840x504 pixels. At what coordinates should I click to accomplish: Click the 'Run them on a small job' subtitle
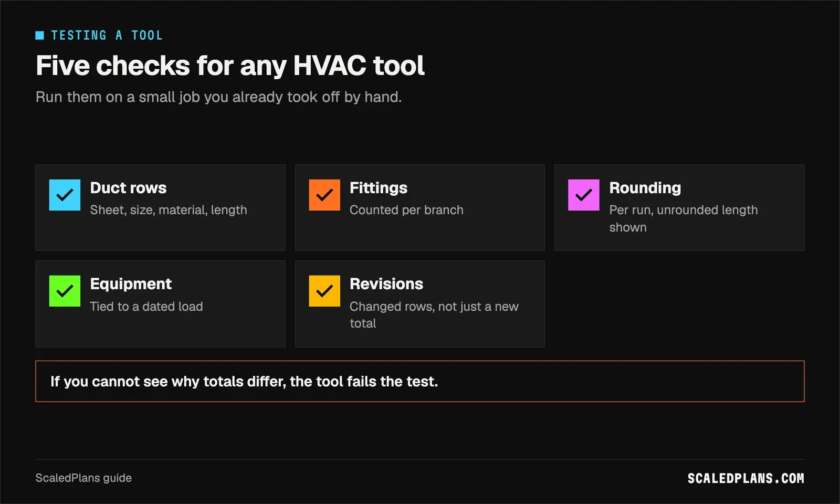[x=218, y=97]
